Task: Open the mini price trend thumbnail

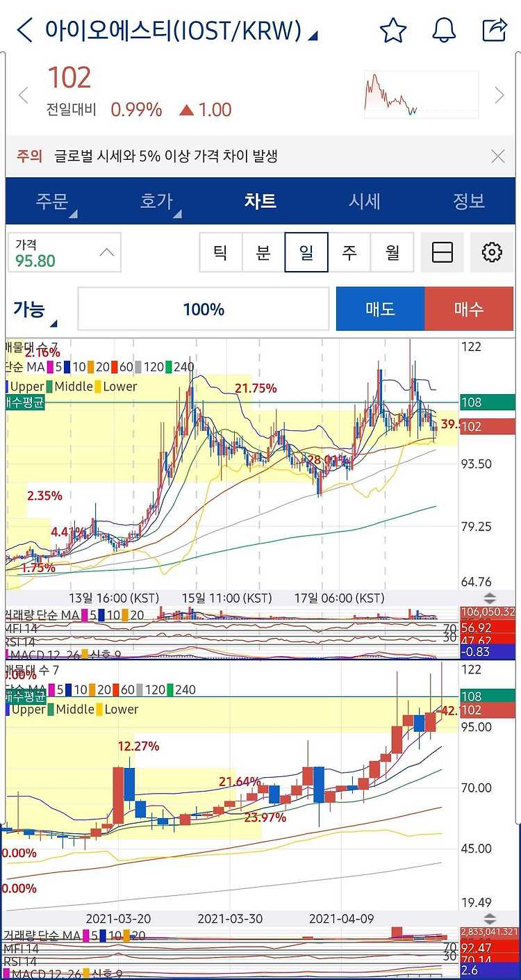Action: (421, 95)
